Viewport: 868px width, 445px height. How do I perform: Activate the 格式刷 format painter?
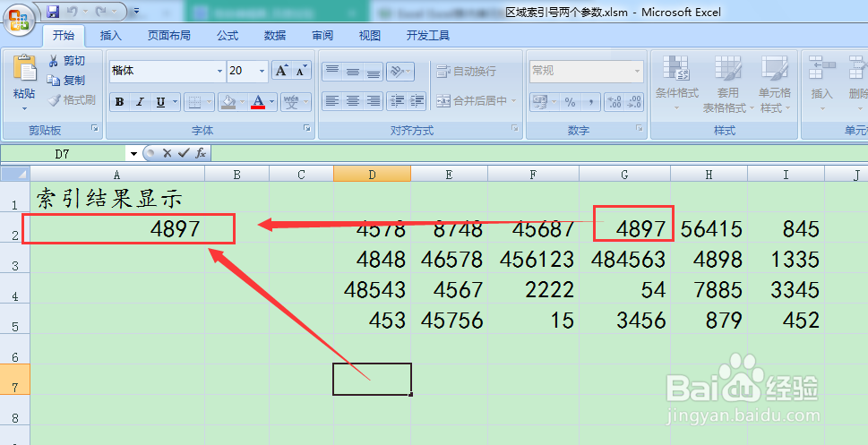coord(72,100)
